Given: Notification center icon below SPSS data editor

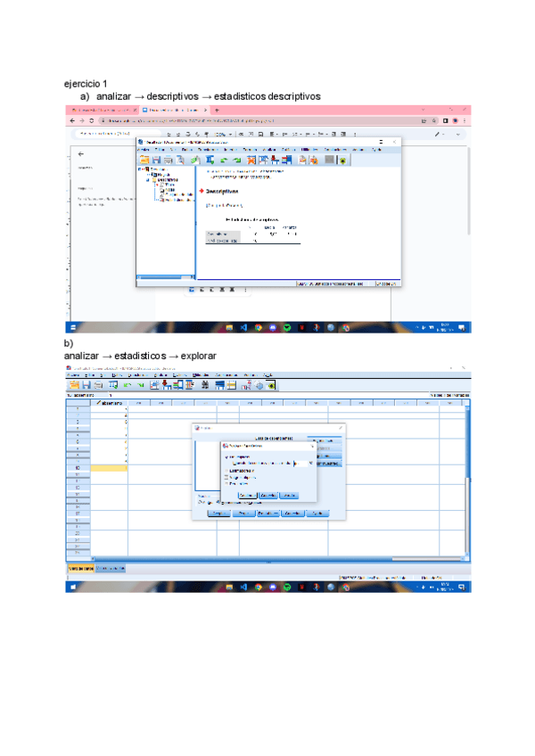Looking at the screenshot, I should pyautogui.click(x=462, y=588).
